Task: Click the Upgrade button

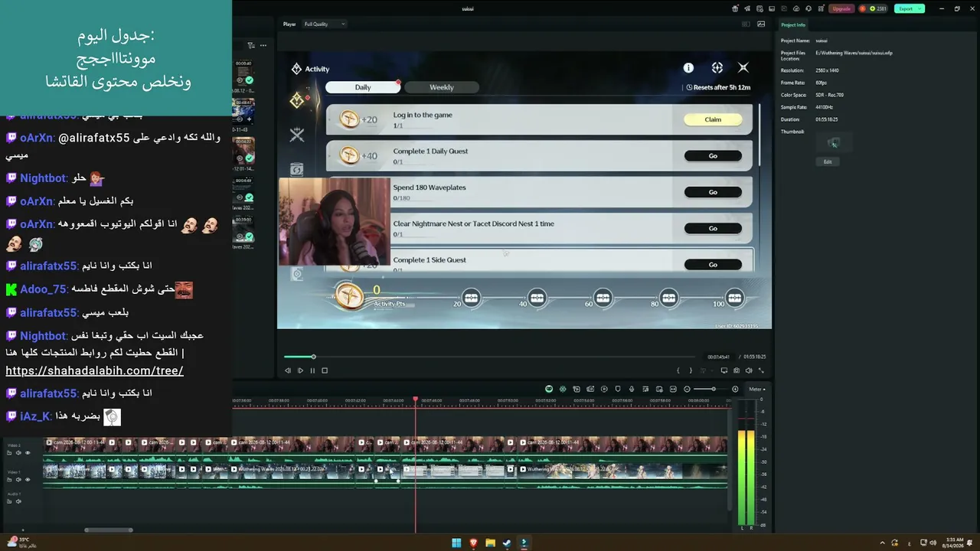Action: click(841, 8)
